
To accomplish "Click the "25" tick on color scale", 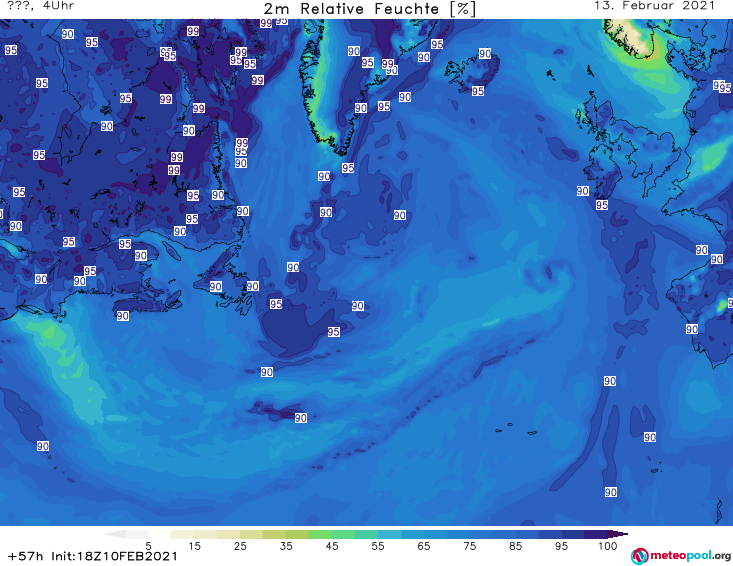I will [240, 546].
